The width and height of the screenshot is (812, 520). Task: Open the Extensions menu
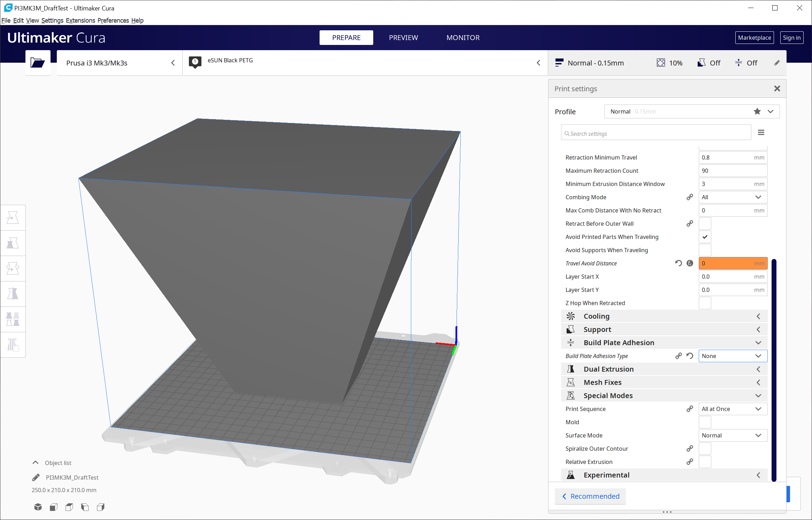(80, 20)
